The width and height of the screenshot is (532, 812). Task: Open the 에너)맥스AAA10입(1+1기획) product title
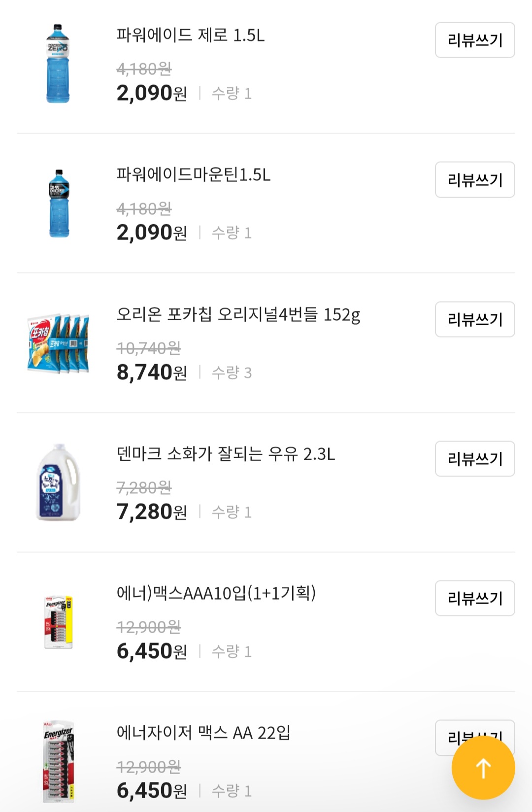click(x=216, y=593)
